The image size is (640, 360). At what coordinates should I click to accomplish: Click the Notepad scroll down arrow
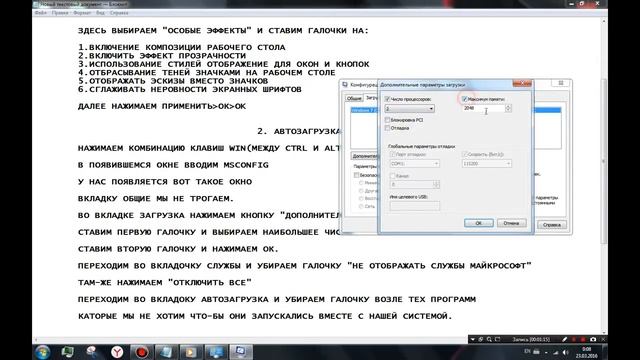[x=604, y=333]
